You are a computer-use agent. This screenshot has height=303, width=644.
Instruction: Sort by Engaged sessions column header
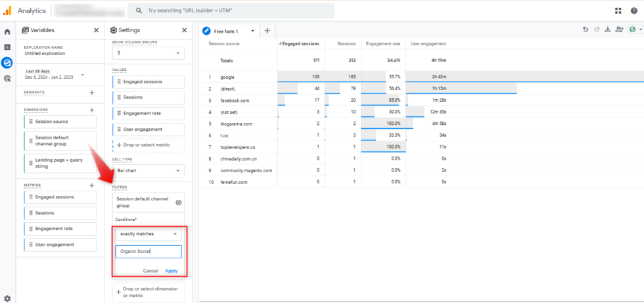pos(301,43)
